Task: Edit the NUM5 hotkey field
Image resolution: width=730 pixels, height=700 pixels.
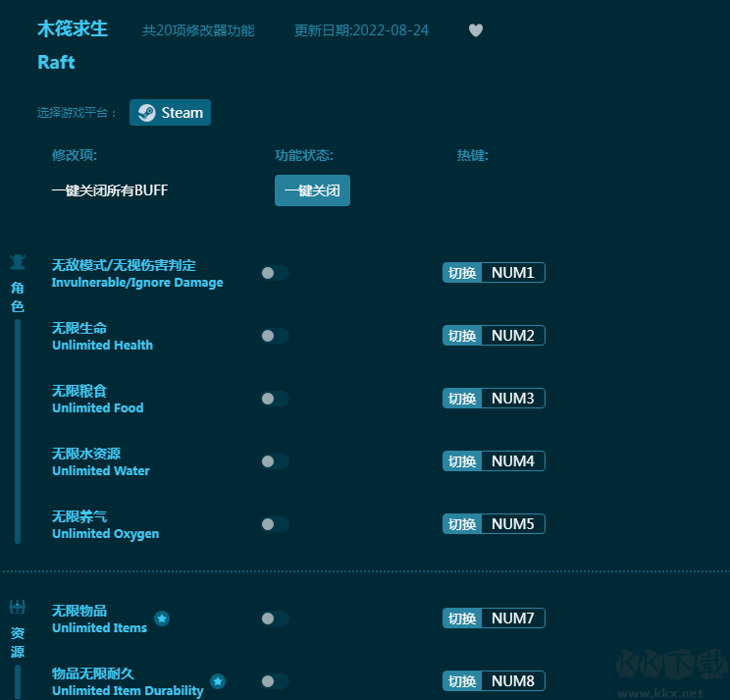Action: pyautogui.click(x=513, y=524)
